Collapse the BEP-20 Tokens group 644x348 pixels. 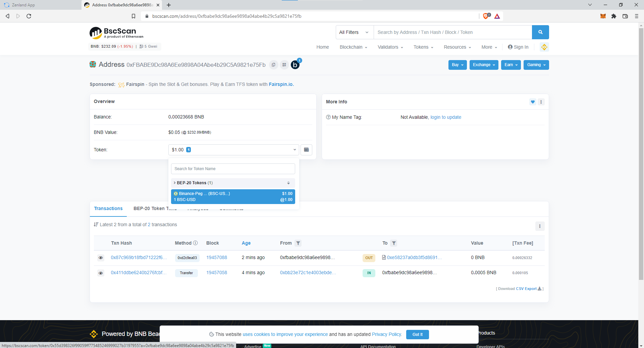pos(233,183)
